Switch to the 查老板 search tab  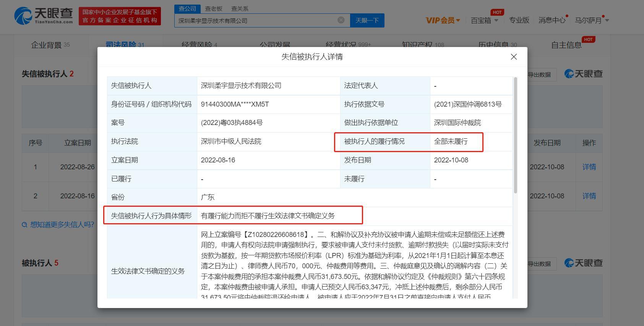pyautogui.click(x=214, y=8)
